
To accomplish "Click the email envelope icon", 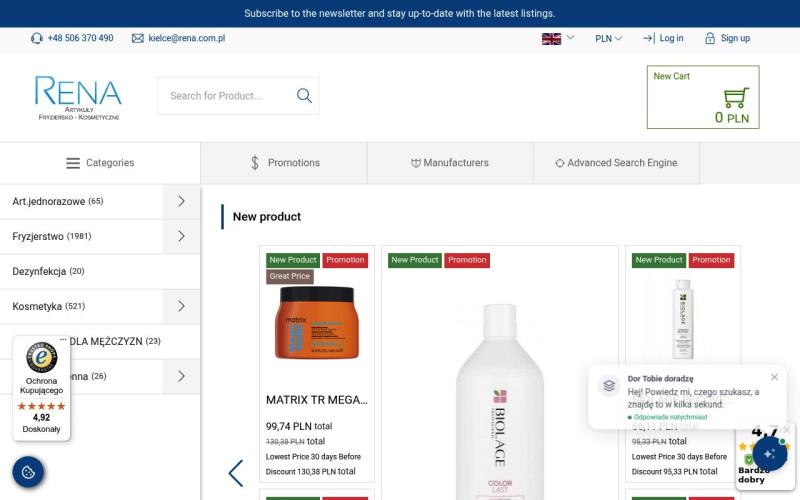I will 138,39.
